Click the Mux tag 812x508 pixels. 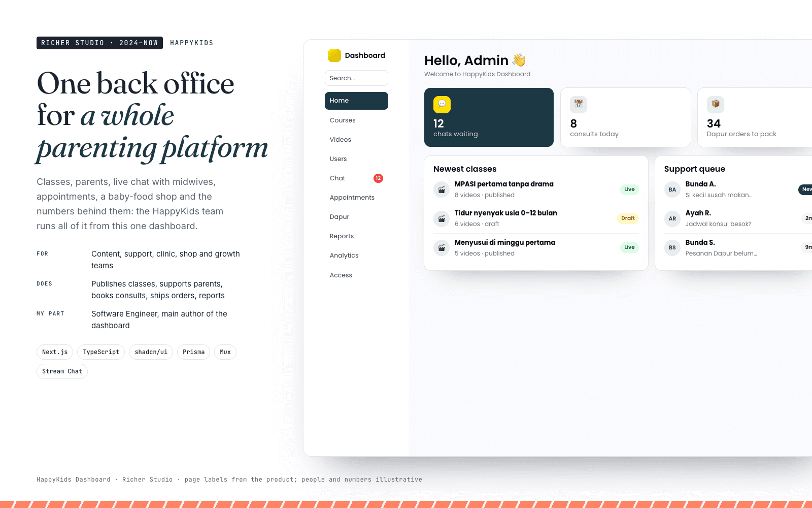pyautogui.click(x=225, y=352)
